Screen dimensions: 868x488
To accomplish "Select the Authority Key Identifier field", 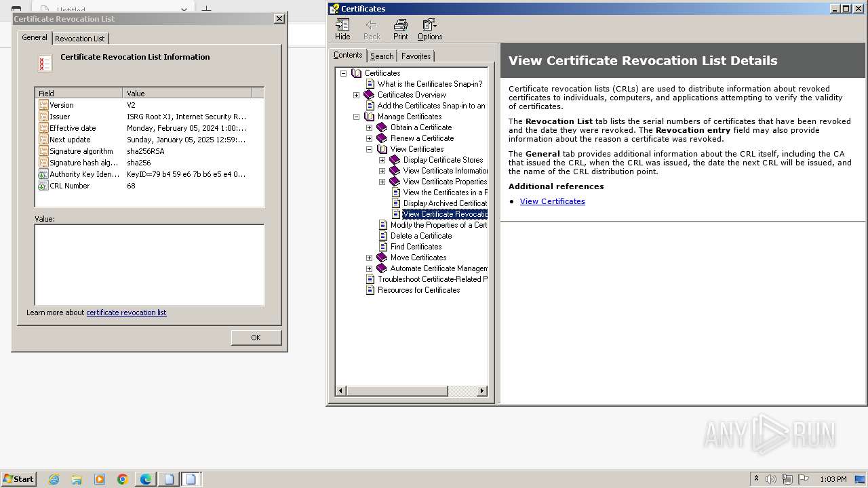I will click(149, 174).
